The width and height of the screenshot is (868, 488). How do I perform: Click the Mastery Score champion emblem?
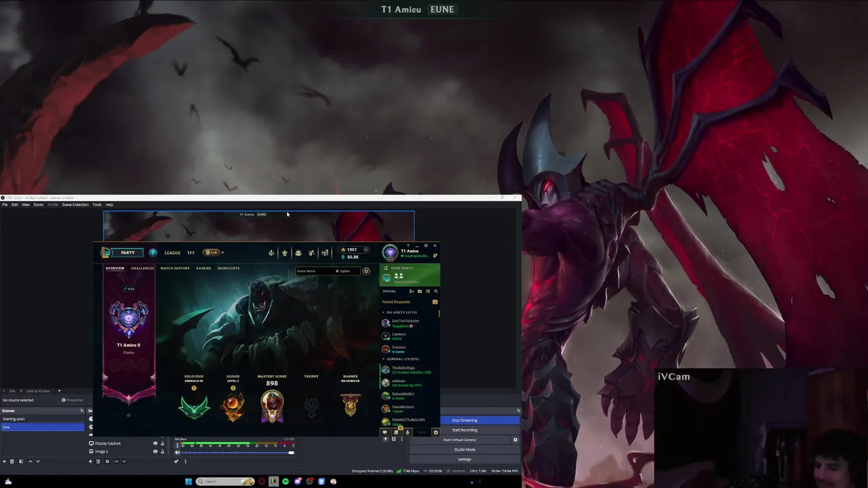coord(272,405)
